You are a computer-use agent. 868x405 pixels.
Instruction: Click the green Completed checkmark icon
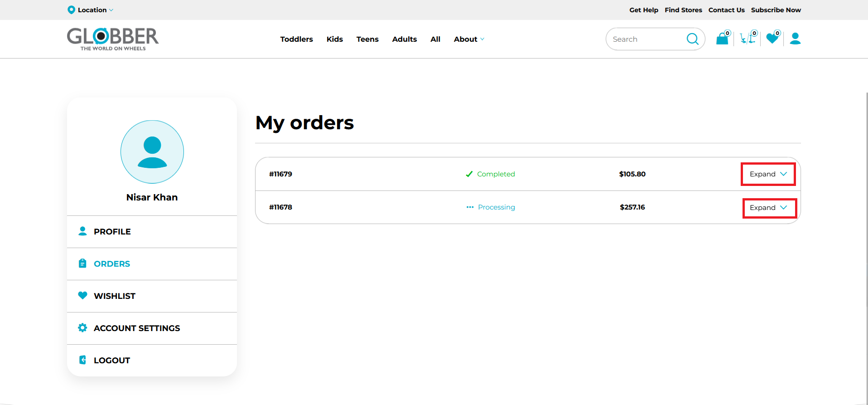469,174
